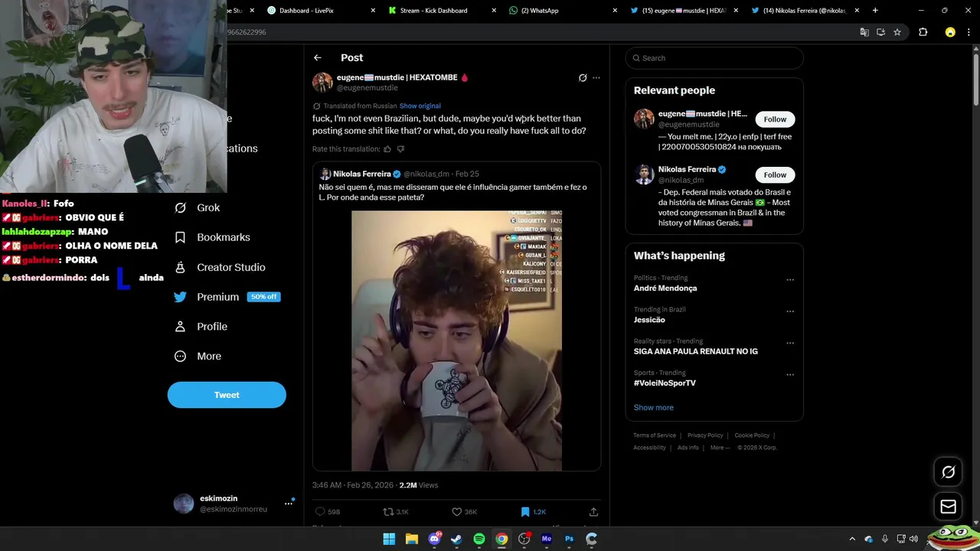Open the Chrome extensions puzzle icon
The width and height of the screenshot is (980, 551).
[923, 32]
